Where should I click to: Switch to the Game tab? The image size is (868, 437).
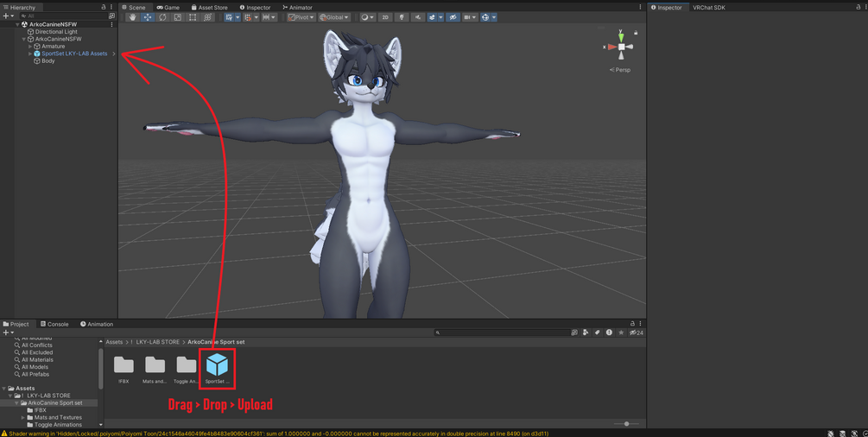[168, 7]
